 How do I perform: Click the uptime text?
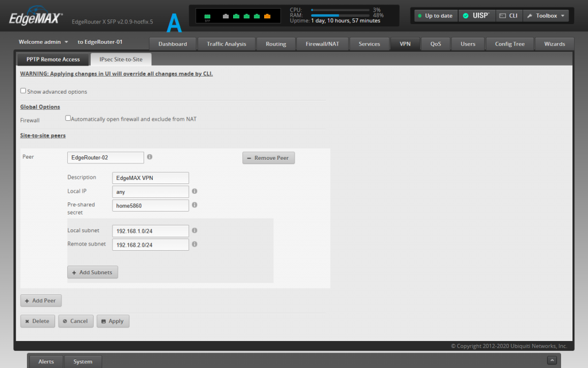(x=335, y=21)
